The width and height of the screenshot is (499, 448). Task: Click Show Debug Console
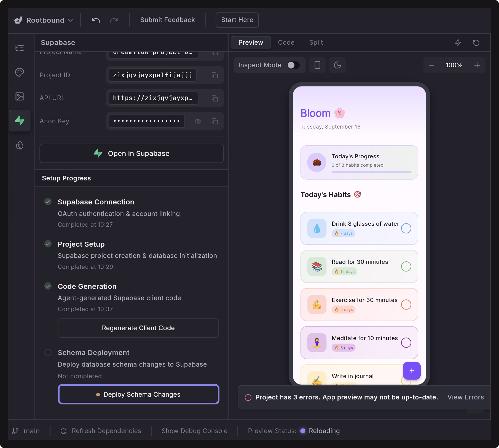click(195, 431)
